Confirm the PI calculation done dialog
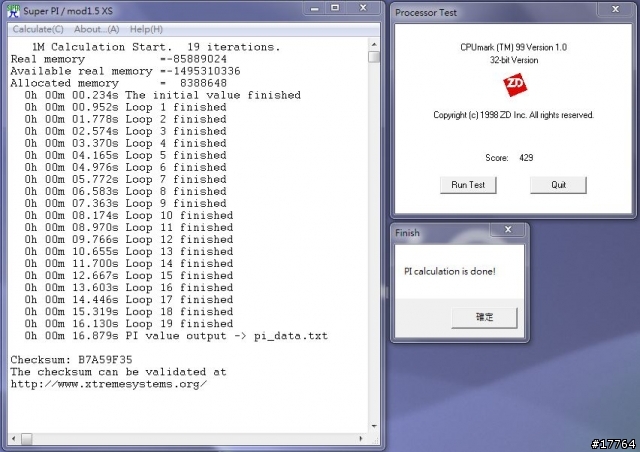Image resolution: width=640 pixels, height=452 pixels. pyautogui.click(x=484, y=317)
